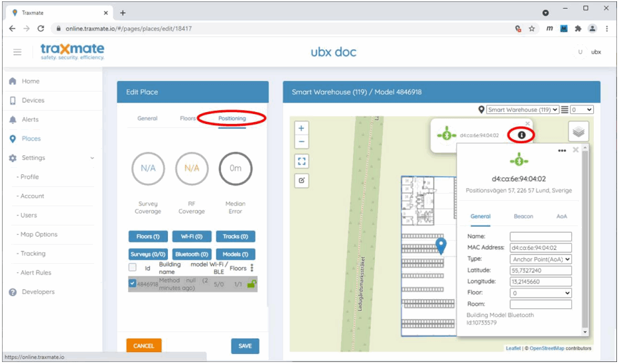Open the map layers control
The image size is (619, 364).
coord(579,131)
